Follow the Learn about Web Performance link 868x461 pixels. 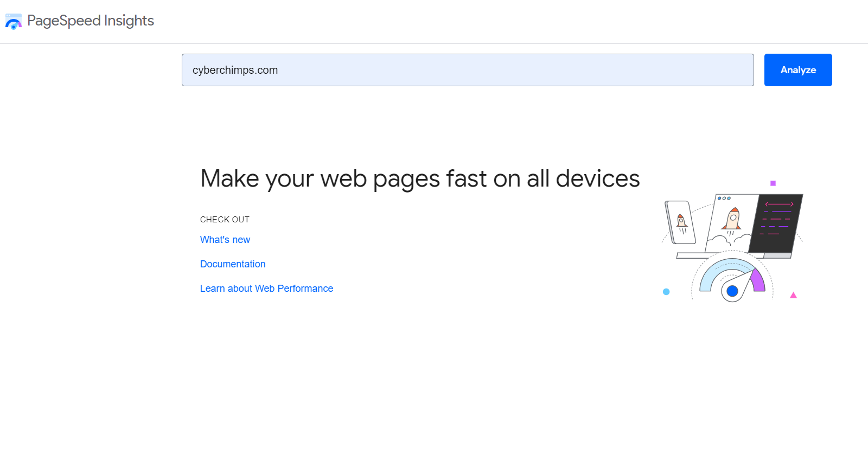(x=266, y=289)
